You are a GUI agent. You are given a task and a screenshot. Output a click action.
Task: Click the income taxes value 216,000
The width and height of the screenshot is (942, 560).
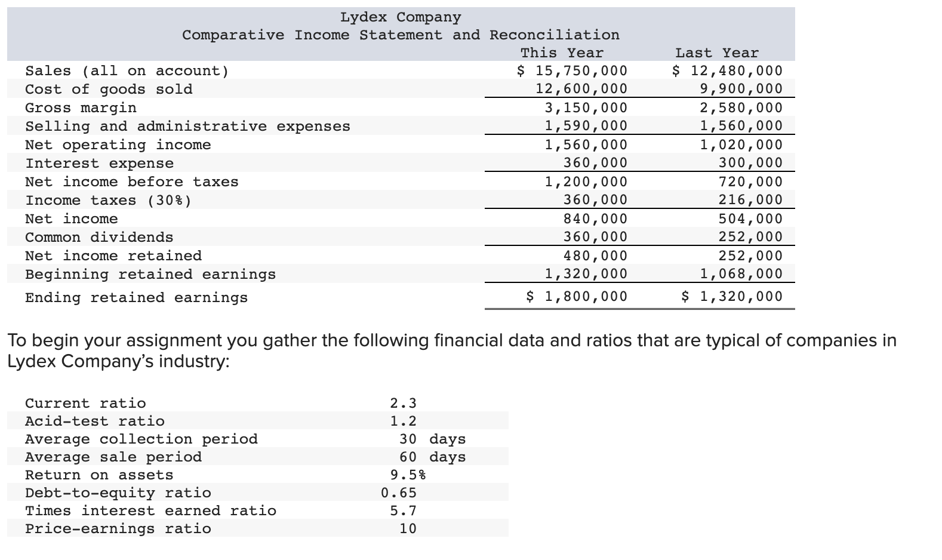pyautogui.click(x=750, y=199)
